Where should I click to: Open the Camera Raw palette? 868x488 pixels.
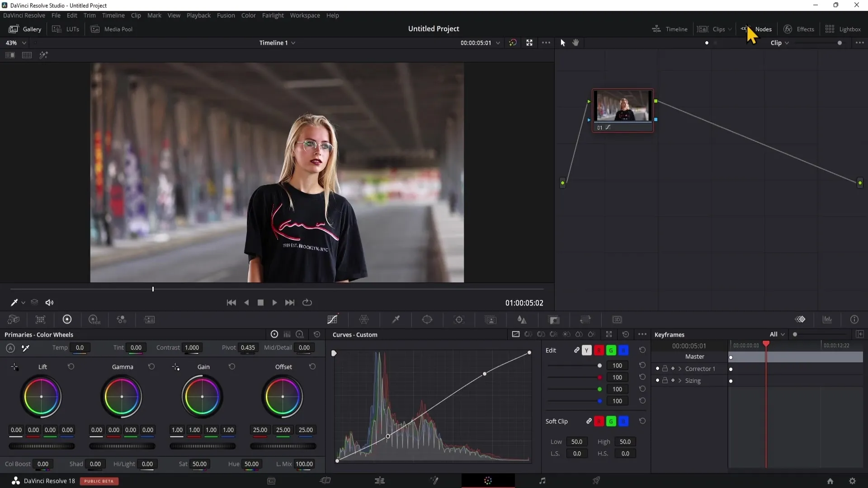[x=14, y=319]
